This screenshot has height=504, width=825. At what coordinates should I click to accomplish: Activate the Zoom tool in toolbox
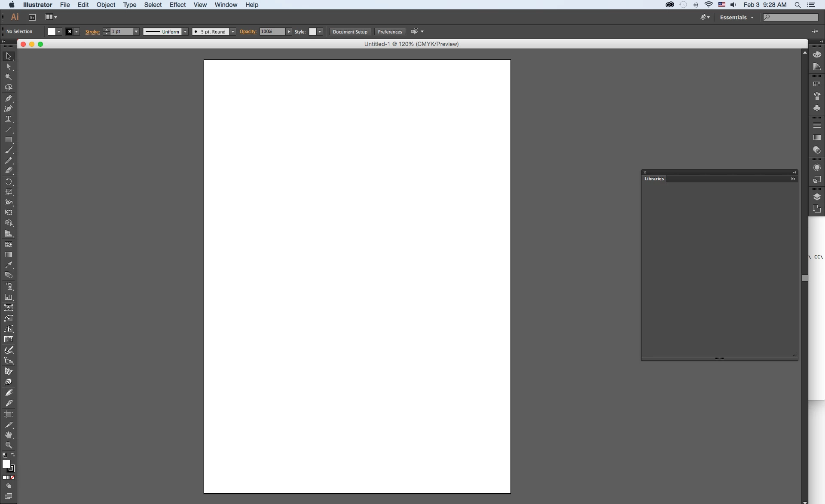(8, 445)
